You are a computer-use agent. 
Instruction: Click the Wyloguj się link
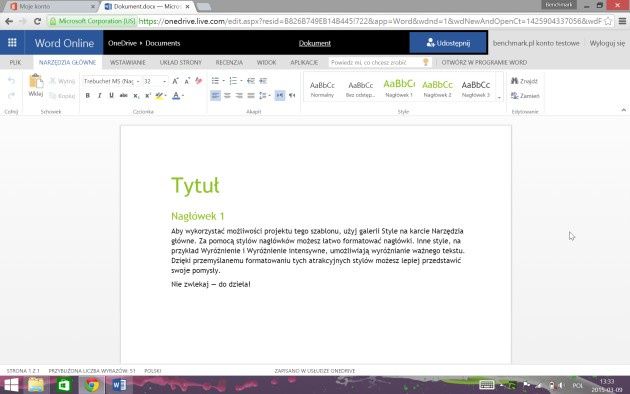pos(607,43)
